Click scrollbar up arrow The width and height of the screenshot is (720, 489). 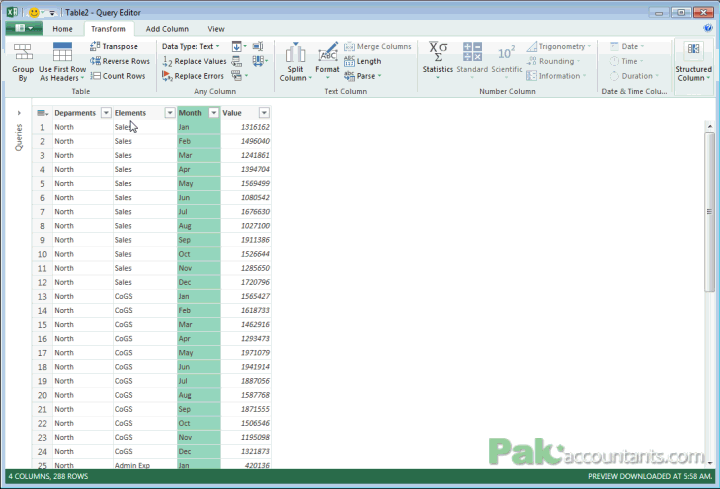(709, 126)
